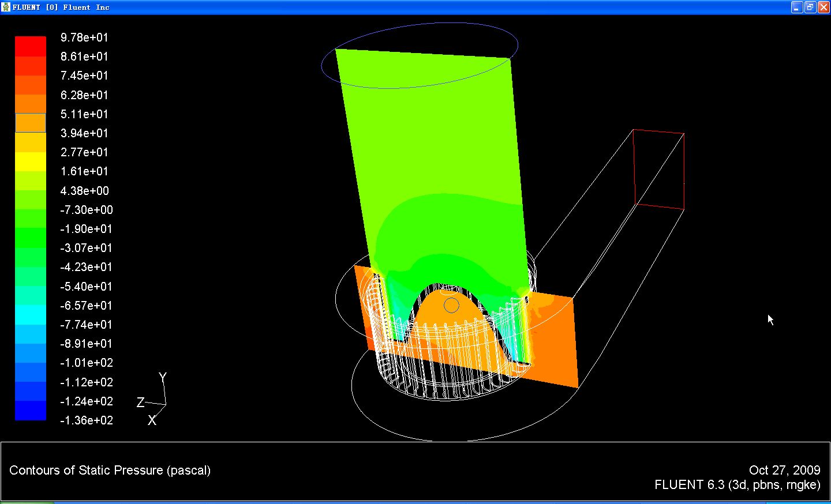Click the cyan legend band below -6.57e+01

coord(31,315)
